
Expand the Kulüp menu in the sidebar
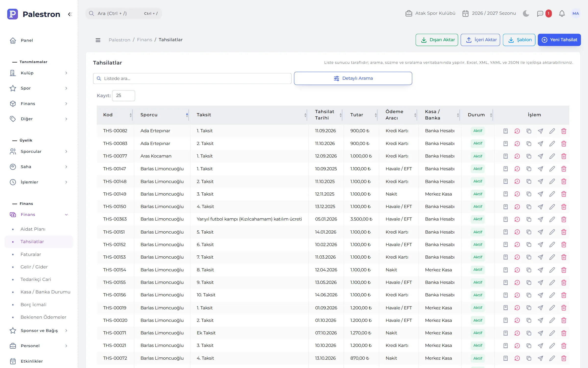pos(39,73)
